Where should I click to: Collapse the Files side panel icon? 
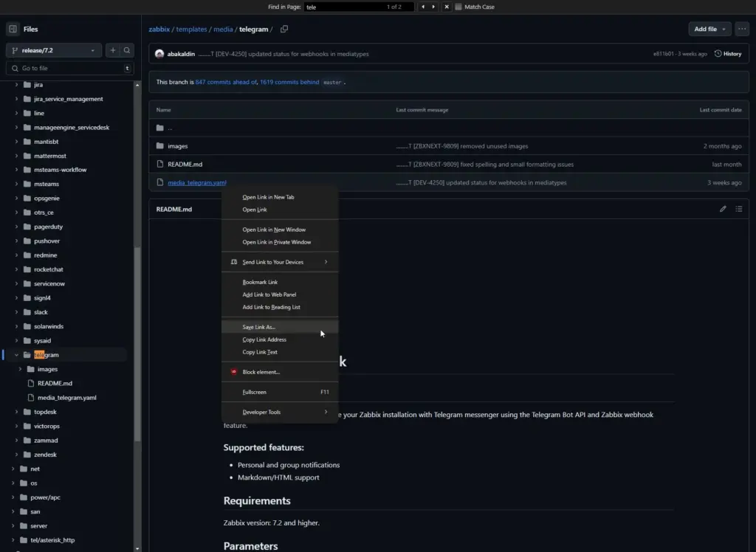click(13, 29)
